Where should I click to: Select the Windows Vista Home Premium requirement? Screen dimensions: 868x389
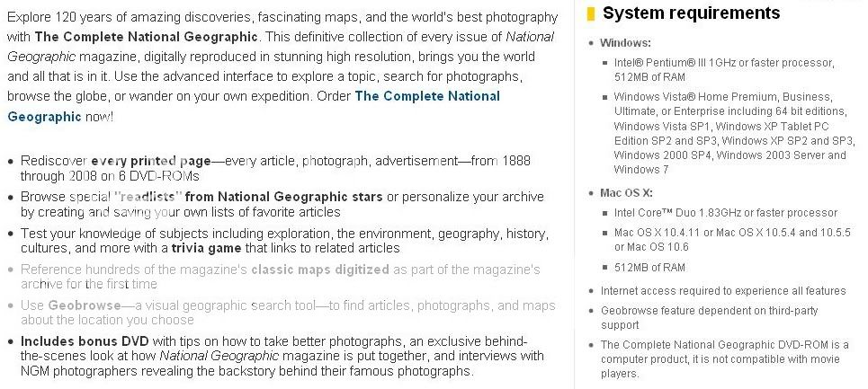coord(734,133)
